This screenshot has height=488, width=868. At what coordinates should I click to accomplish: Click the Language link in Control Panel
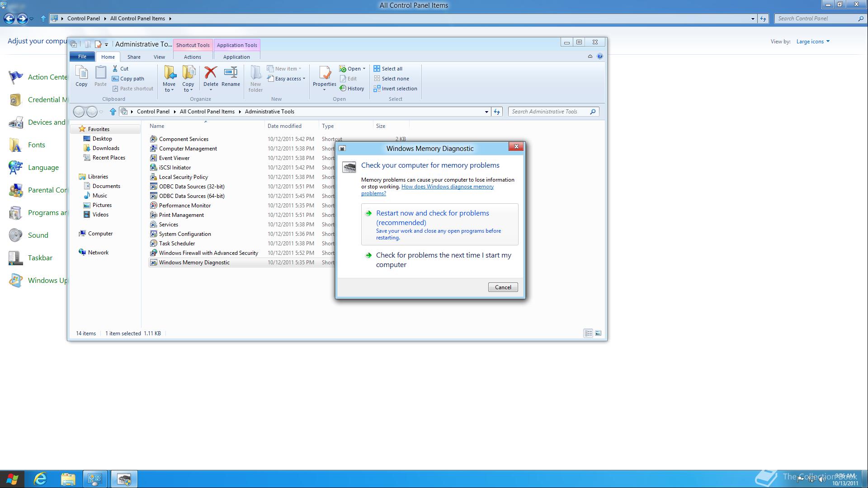pyautogui.click(x=43, y=167)
